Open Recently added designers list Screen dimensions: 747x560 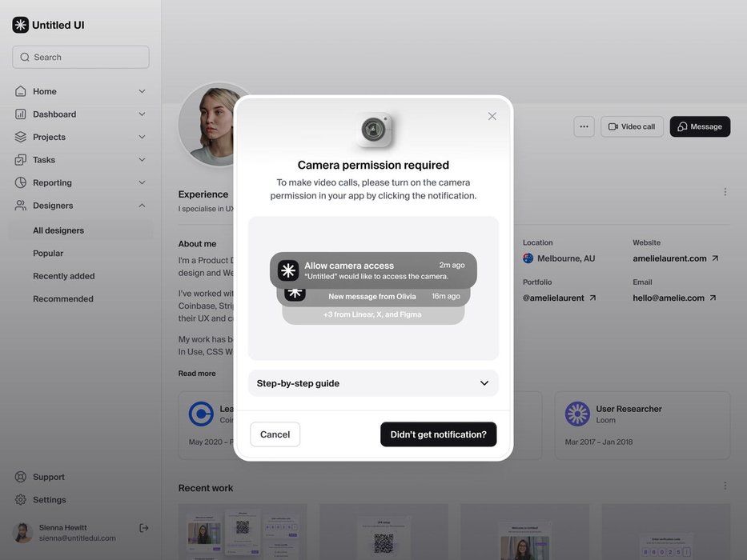64,276
